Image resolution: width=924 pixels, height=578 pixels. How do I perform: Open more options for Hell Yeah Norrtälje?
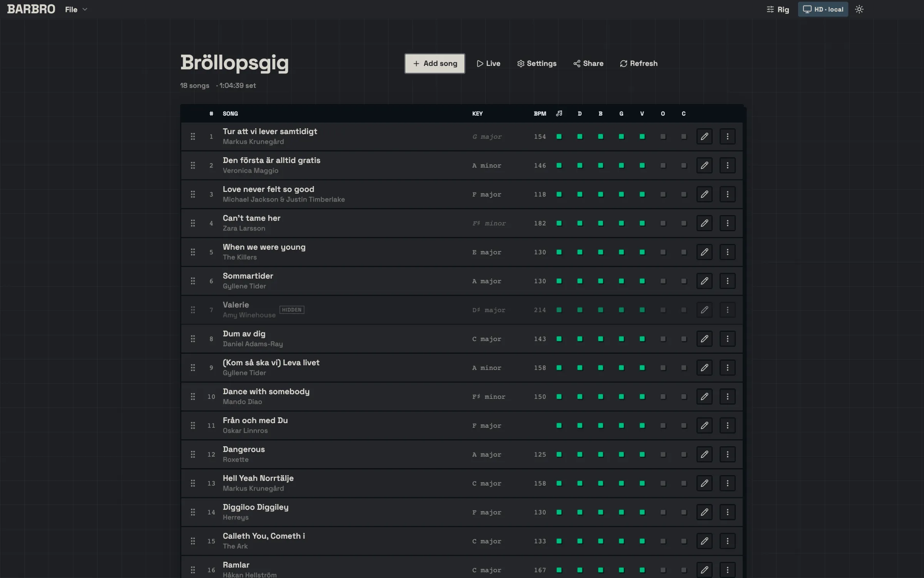pyautogui.click(x=727, y=483)
